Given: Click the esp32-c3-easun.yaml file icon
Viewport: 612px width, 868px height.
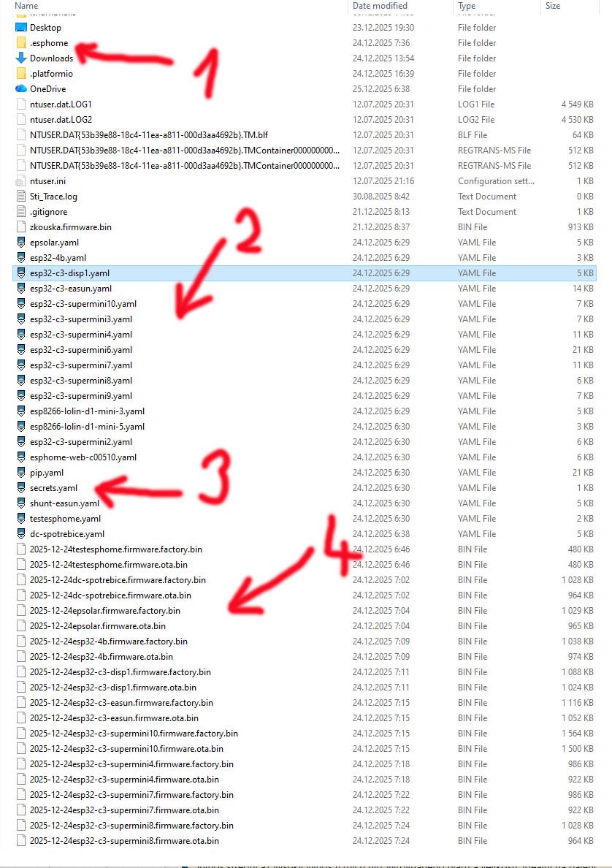Looking at the screenshot, I should click(x=21, y=289).
